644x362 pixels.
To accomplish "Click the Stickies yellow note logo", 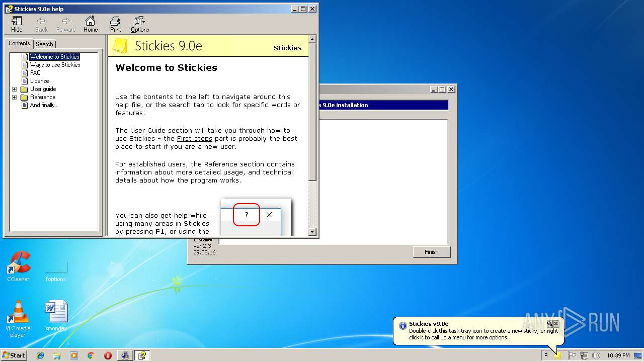I will click(120, 46).
